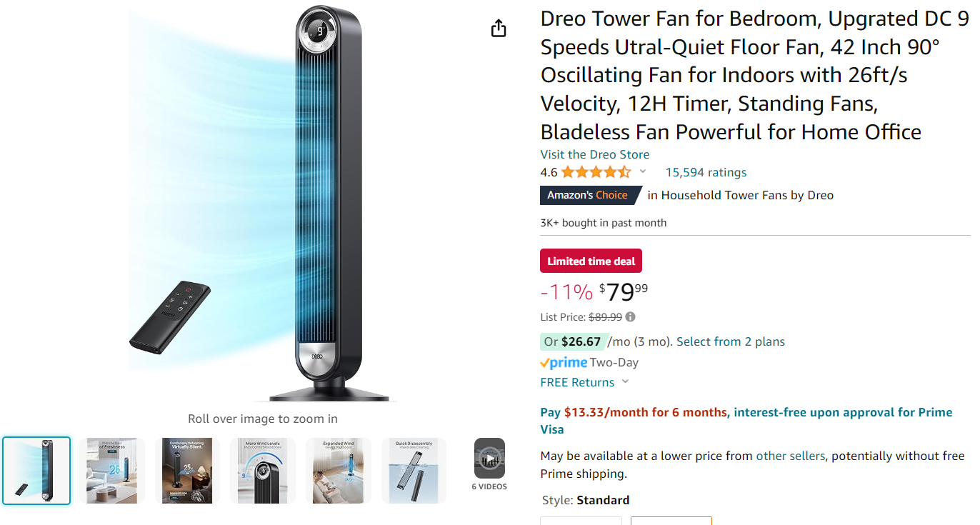
Task: Open the other sellers link
Action: (x=790, y=456)
